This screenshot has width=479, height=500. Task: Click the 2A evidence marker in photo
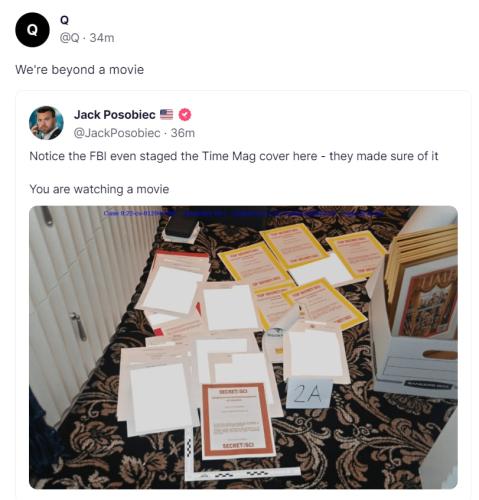309,393
